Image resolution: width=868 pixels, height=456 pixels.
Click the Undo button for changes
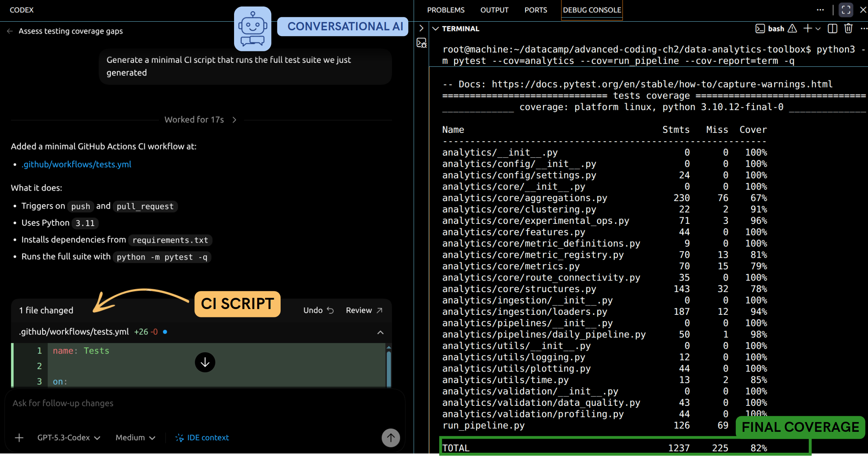click(318, 310)
